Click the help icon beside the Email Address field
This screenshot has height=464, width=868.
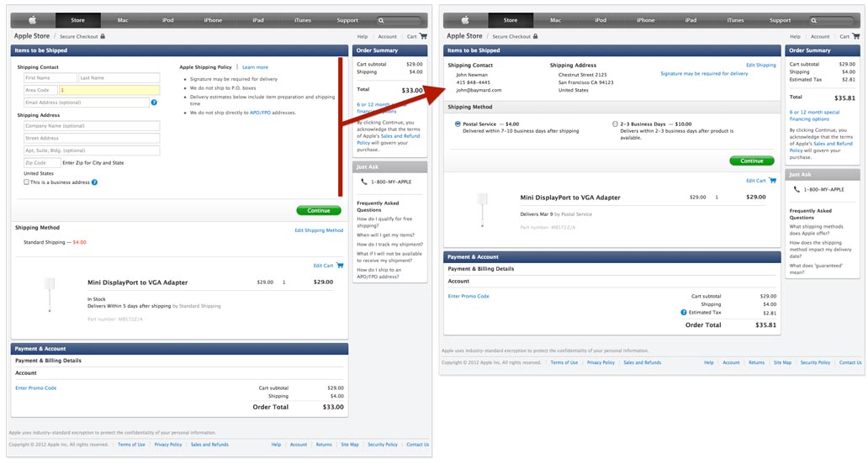tap(154, 103)
